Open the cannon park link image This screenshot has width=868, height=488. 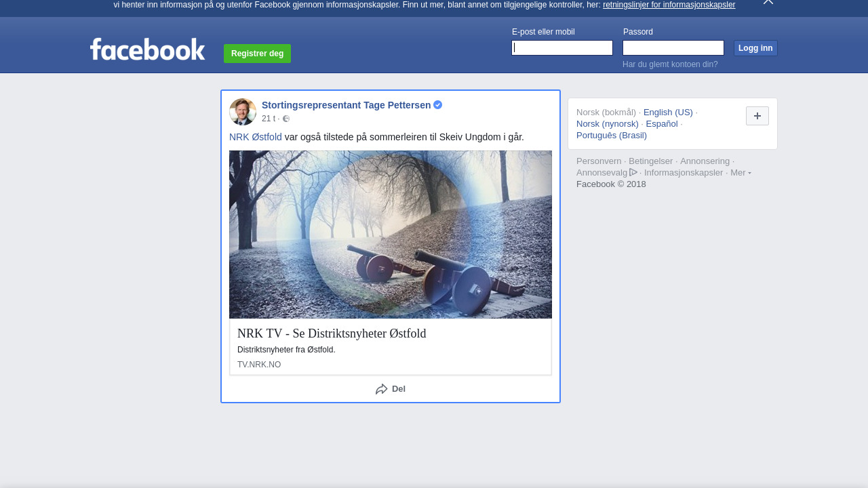[x=391, y=235]
